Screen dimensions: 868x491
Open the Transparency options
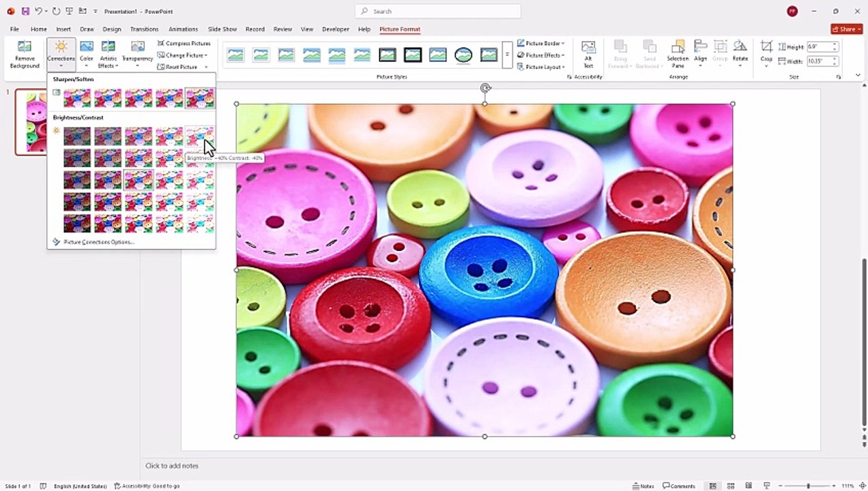[137, 54]
